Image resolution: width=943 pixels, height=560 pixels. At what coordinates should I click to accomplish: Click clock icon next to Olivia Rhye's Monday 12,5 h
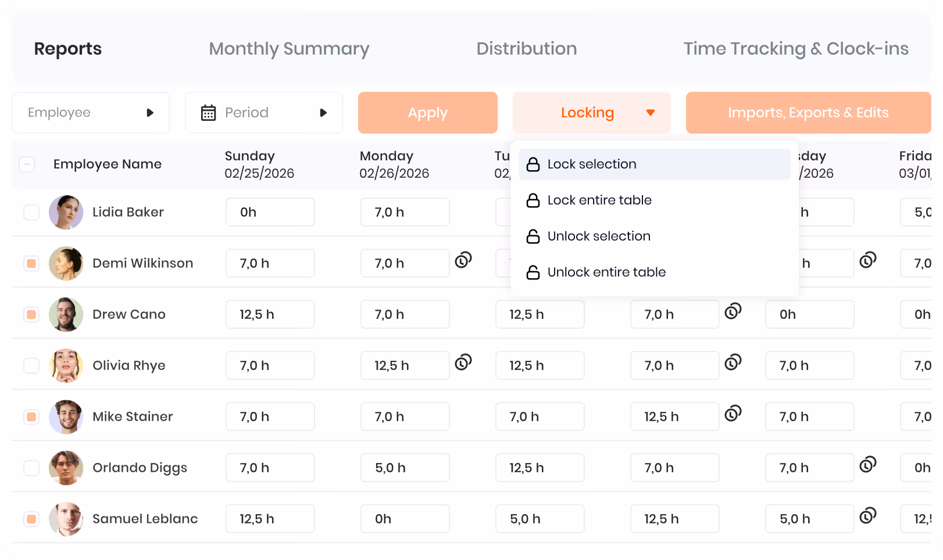(x=463, y=362)
